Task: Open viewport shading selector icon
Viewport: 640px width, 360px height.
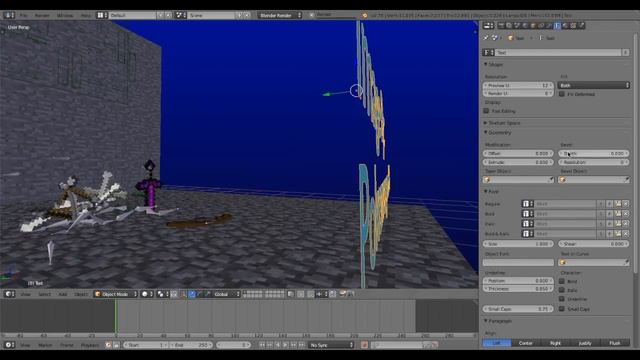Action: click(147, 294)
